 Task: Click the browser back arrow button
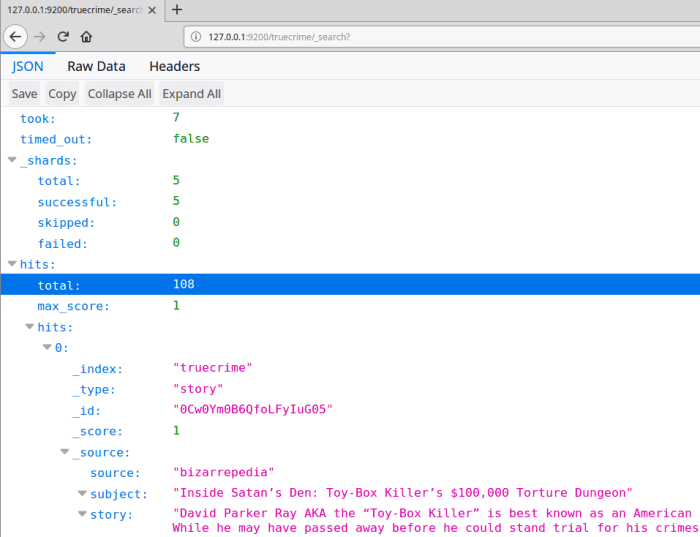[15, 36]
